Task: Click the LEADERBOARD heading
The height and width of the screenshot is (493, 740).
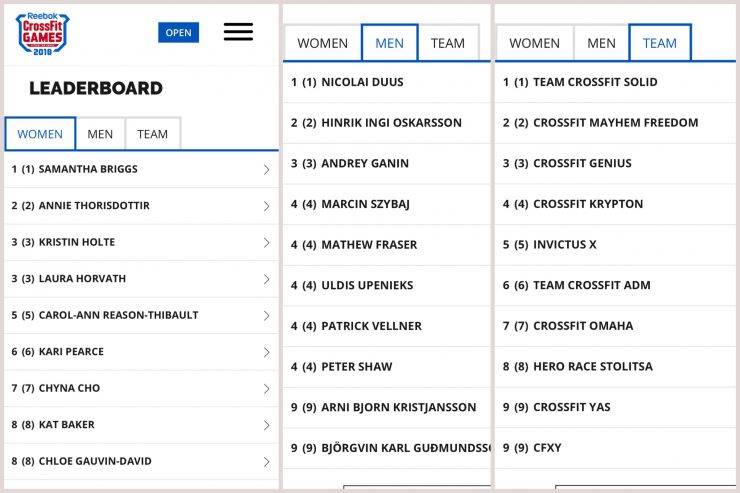Action: coord(96,88)
